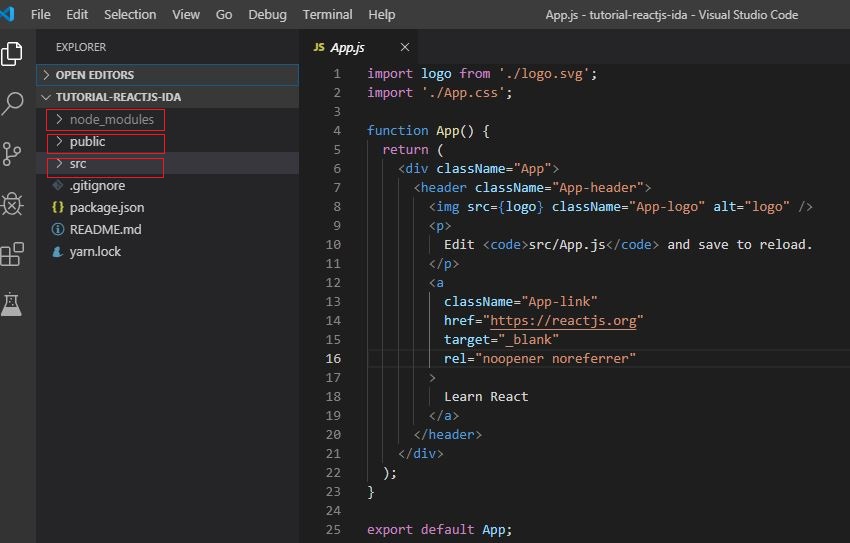The height and width of the screenshot is (543, 850).
Task: Open the Test beaker icon
Action: pos(11,304)
